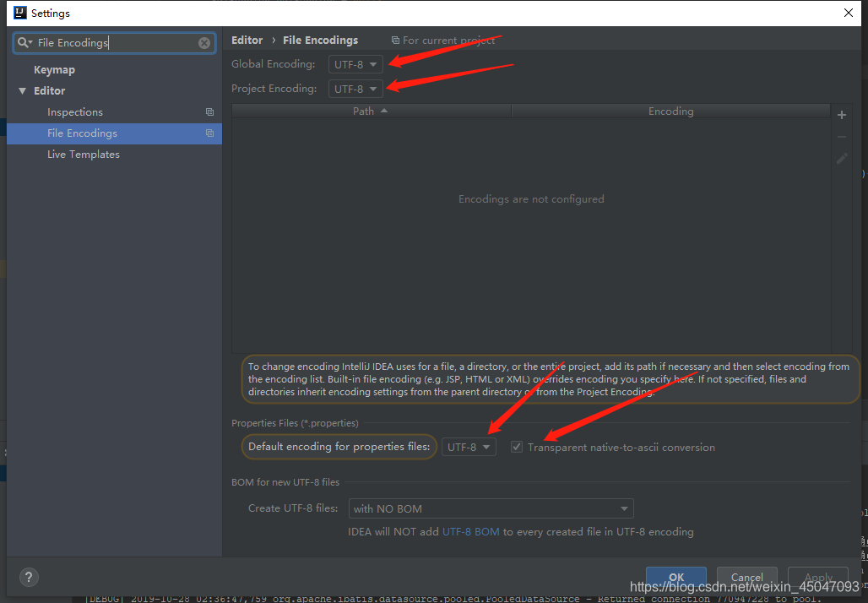Close the Settings dialog window
Viewport: 868px width, 603px height.
[848, 13]
